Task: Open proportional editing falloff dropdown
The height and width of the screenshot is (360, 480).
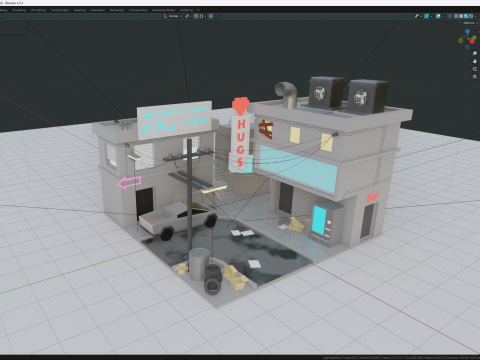Action: [x=218, y=16]
